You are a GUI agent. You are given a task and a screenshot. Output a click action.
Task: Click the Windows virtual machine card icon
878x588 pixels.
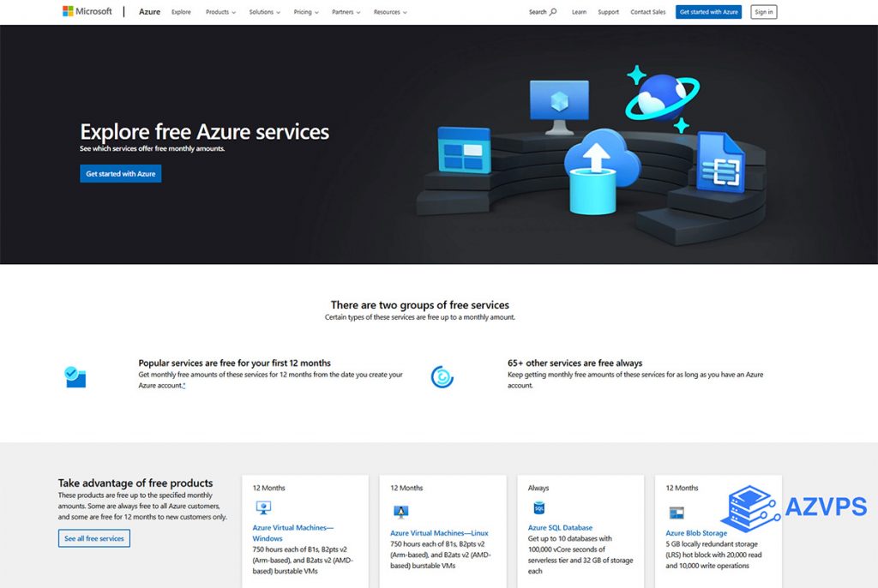[263, 508]
